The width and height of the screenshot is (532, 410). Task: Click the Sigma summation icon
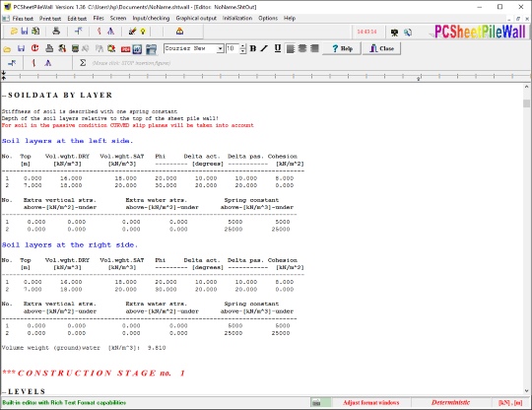coord(83,63)
